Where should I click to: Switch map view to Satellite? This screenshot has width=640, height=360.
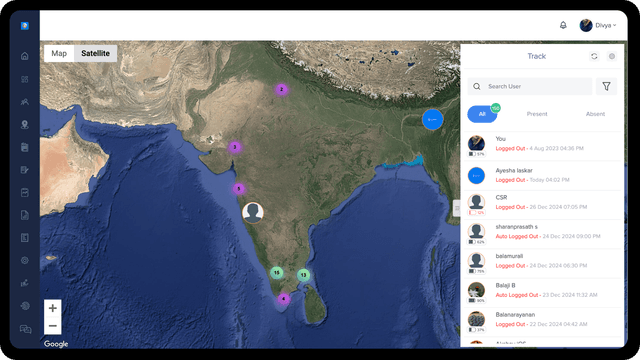[96, 53]
